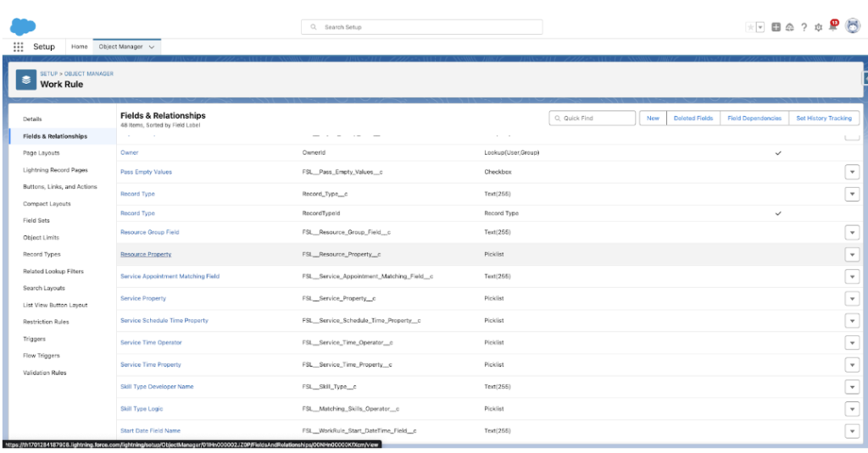Switch to the Home tab
The width and height of the screenshot is (868, 453).
[x=79, y=47]
